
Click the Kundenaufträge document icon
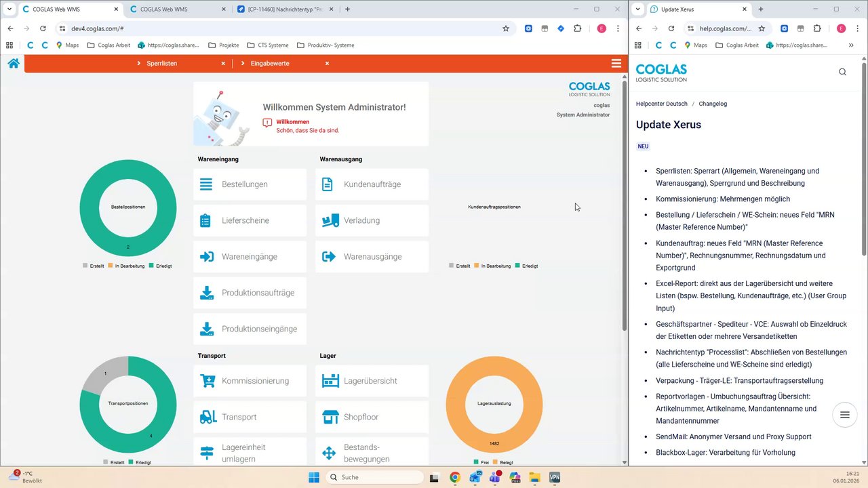click(328, 184)
